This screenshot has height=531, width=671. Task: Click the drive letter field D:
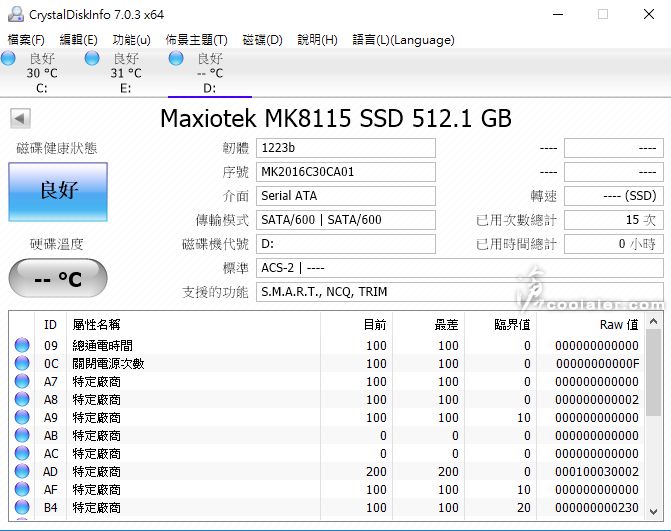pyautogui.click(x=346, y=244)
